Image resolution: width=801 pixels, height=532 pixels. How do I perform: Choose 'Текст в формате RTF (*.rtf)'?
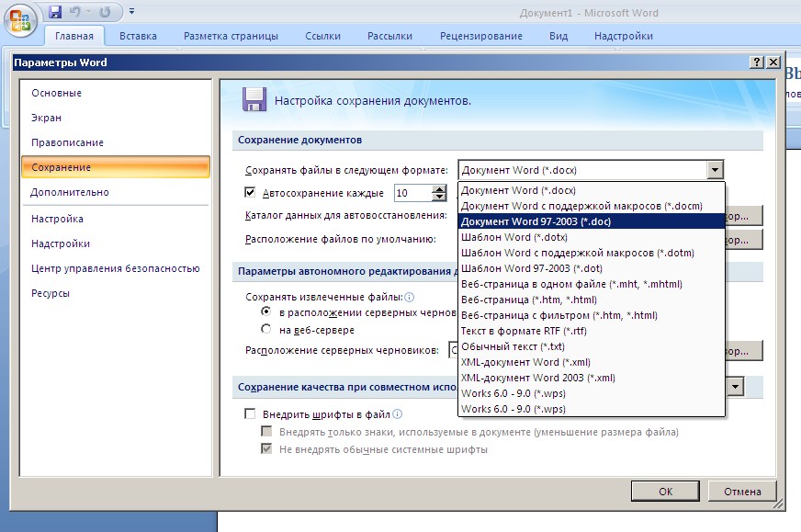pyautogui.click(x=591, y=331)
